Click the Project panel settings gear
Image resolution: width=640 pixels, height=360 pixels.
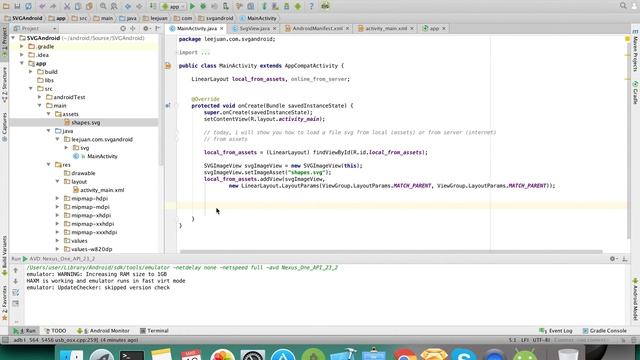146,29
